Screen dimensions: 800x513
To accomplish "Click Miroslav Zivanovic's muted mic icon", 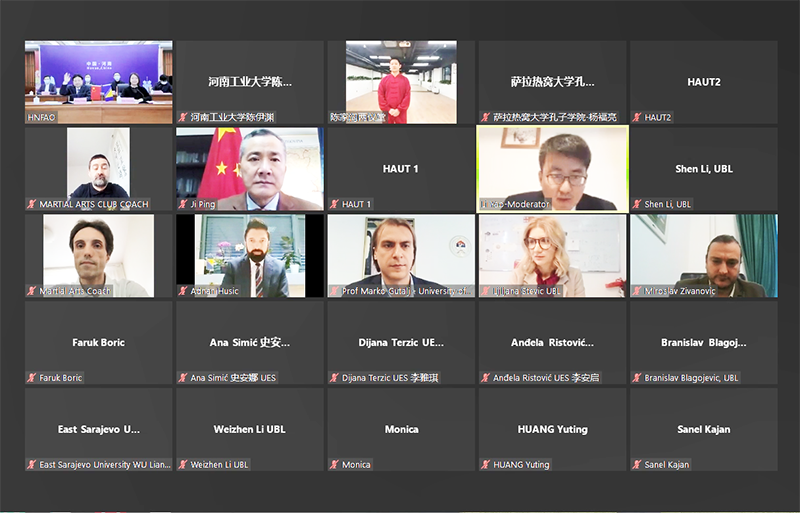I will [x=637, y=291].
